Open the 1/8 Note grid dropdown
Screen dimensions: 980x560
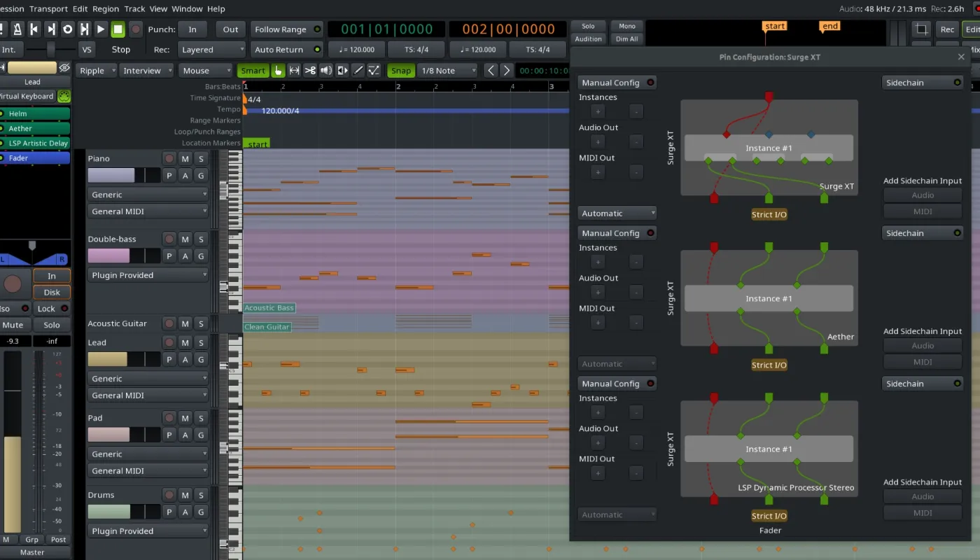447,71
